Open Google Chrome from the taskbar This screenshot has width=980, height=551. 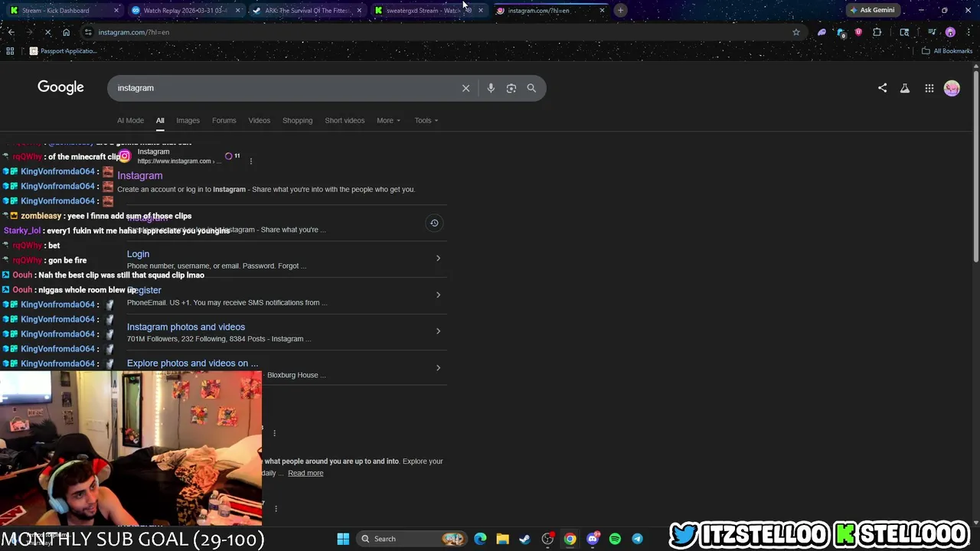570,539
